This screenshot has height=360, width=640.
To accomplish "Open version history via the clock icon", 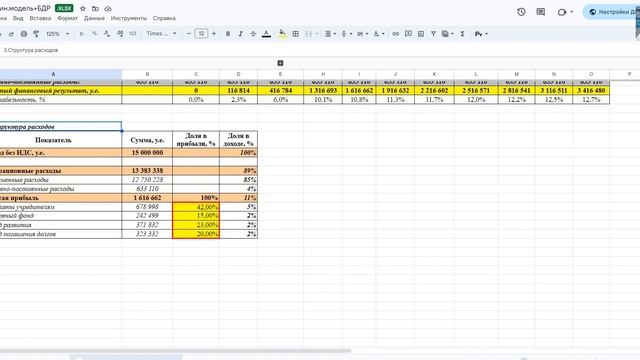I will point(521,12).
